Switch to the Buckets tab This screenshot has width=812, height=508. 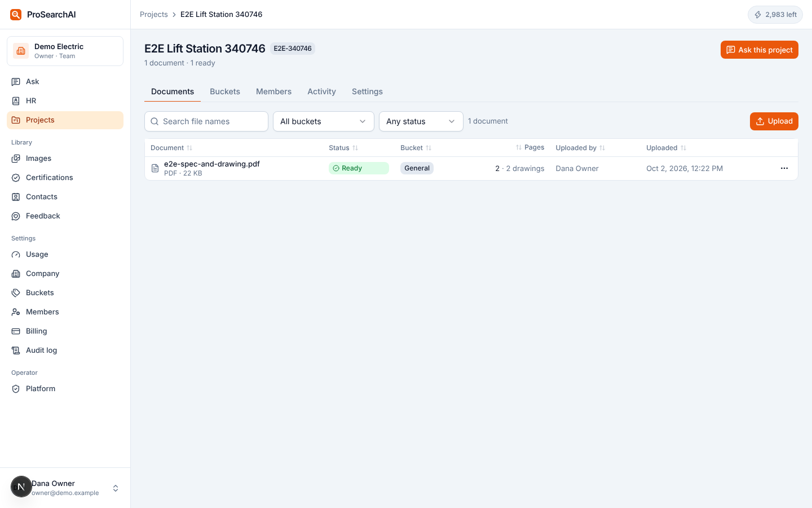tap(225, 91)
